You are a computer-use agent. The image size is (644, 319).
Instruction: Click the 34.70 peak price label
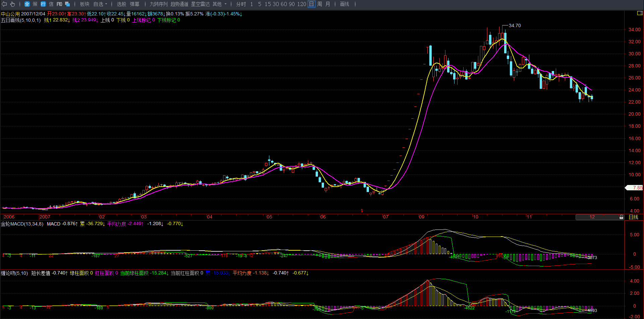(515, 25)
